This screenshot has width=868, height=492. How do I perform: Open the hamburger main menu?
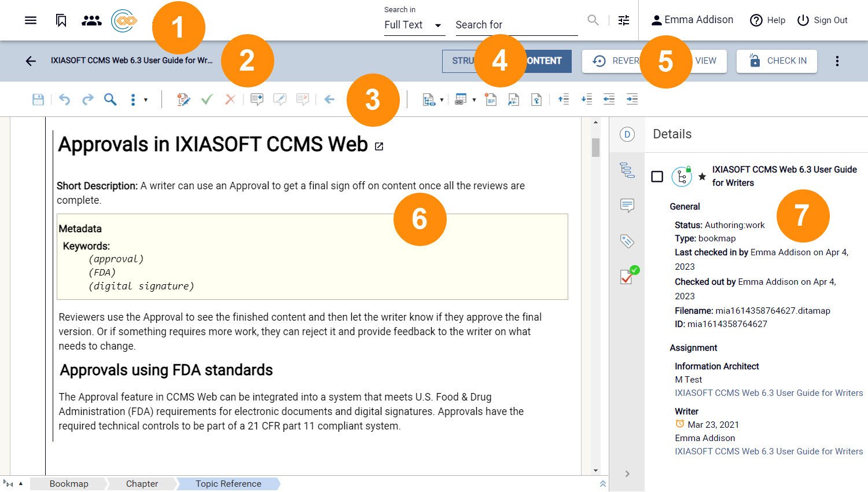click(x=31, y=20)
